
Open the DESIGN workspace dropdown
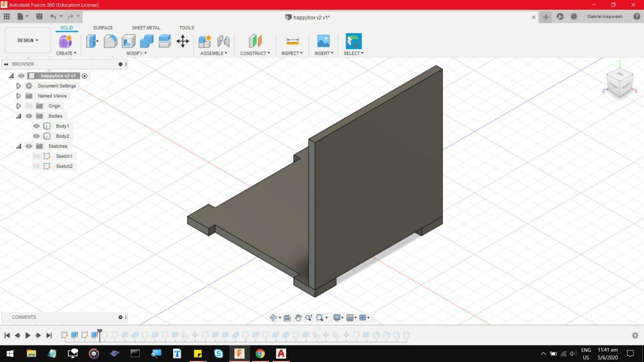point(28,40)
